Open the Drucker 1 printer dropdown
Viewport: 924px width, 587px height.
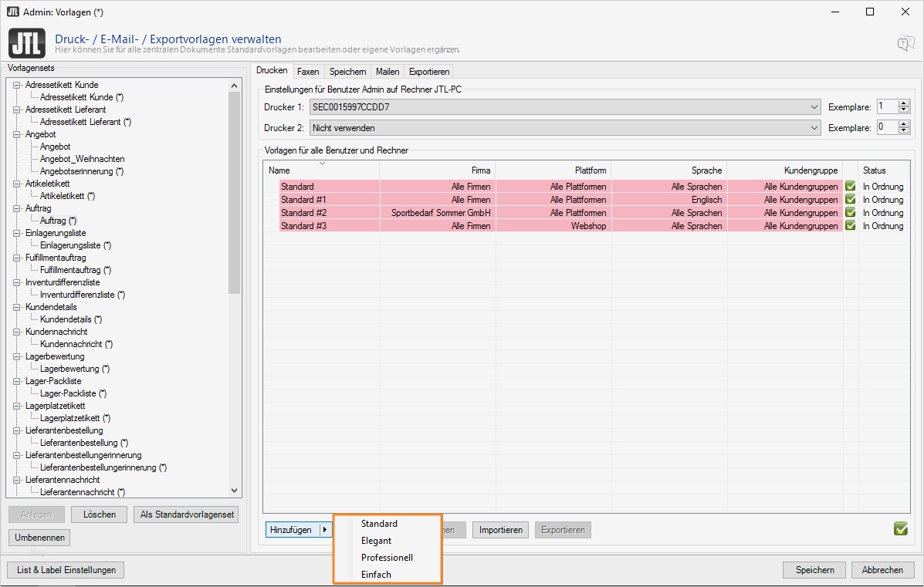point(815,107)
